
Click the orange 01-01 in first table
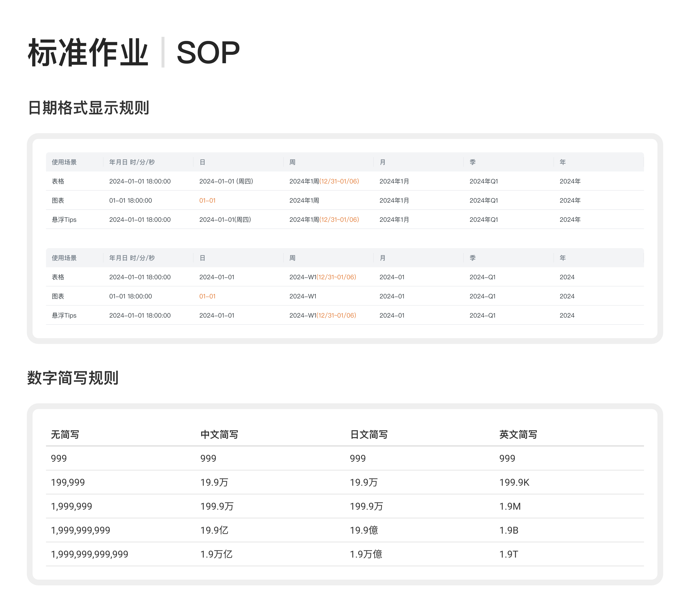(207, 200)
